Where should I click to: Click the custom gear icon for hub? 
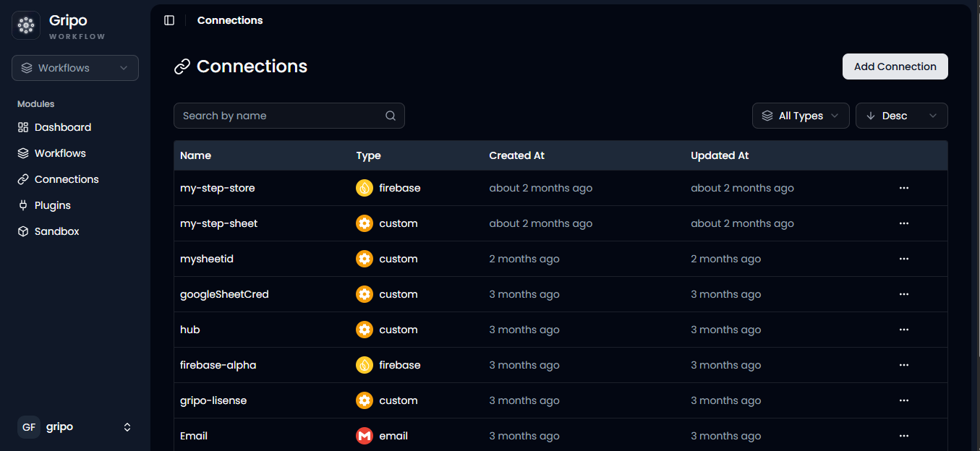point(365,330)
